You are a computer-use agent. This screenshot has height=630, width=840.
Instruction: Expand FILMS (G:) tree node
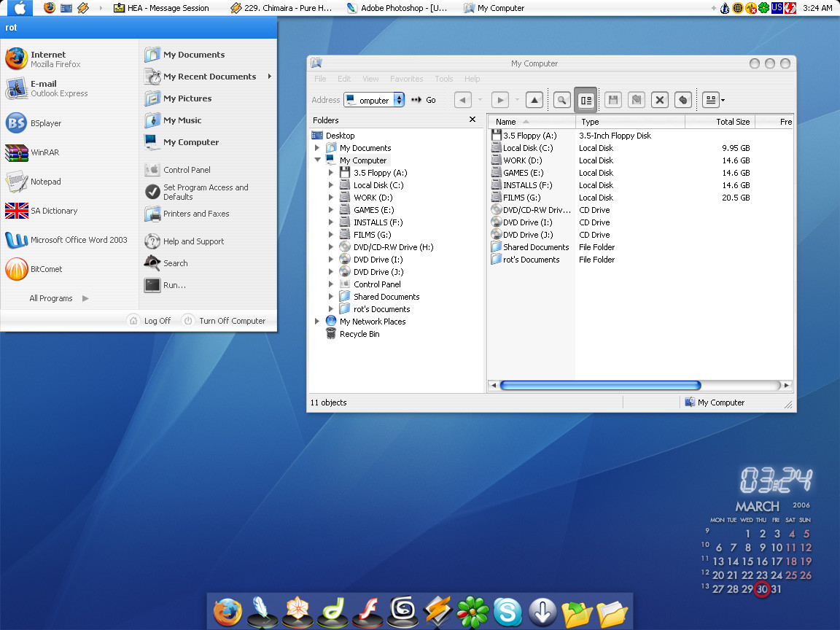330,235
